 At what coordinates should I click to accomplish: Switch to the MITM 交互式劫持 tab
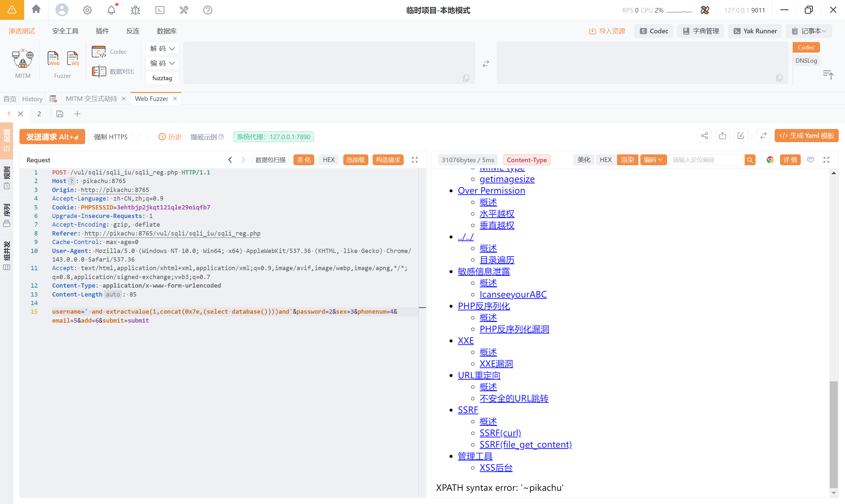tap(91, 99)
